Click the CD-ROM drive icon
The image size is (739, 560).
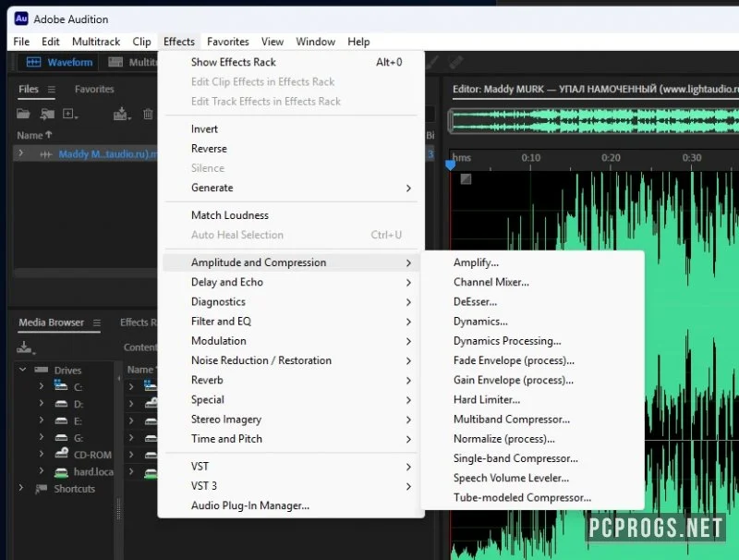click(61, 454)
